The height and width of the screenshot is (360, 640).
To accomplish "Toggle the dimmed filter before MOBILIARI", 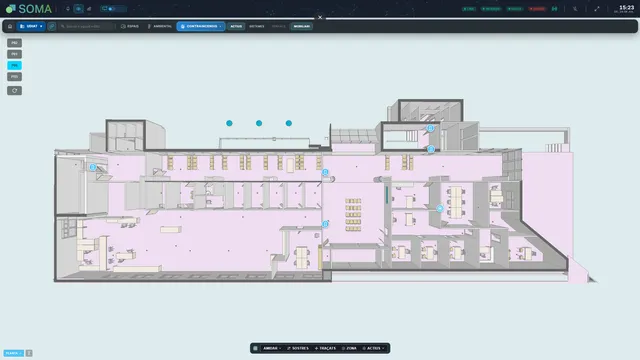I will tap(279, 26).
